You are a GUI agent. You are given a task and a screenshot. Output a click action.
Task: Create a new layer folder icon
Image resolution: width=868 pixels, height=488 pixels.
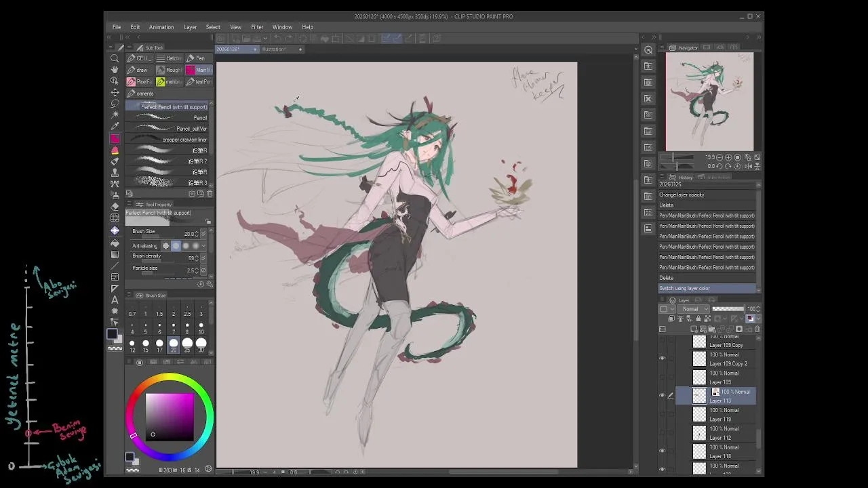[711, 329]
